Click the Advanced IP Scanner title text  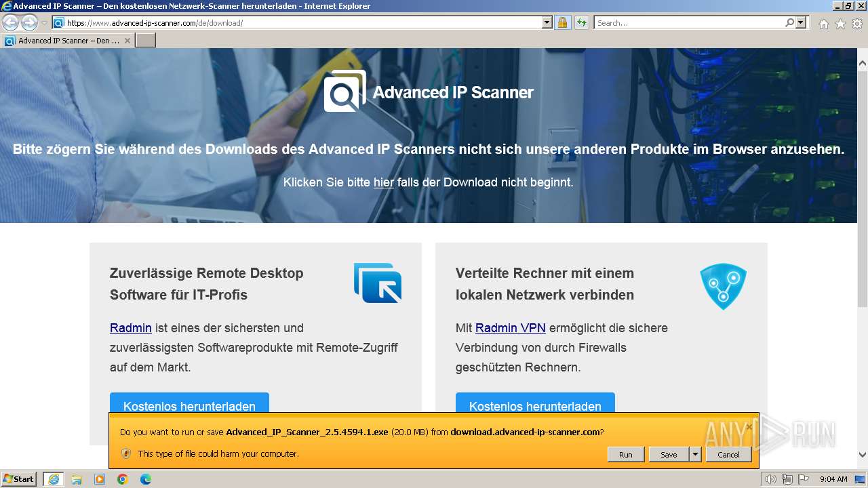(453, 92)
